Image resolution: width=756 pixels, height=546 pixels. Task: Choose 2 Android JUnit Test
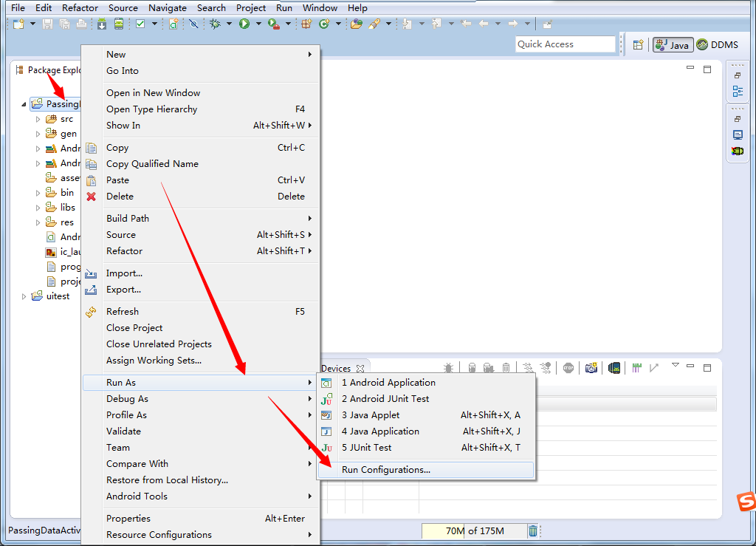click(426, 399)
